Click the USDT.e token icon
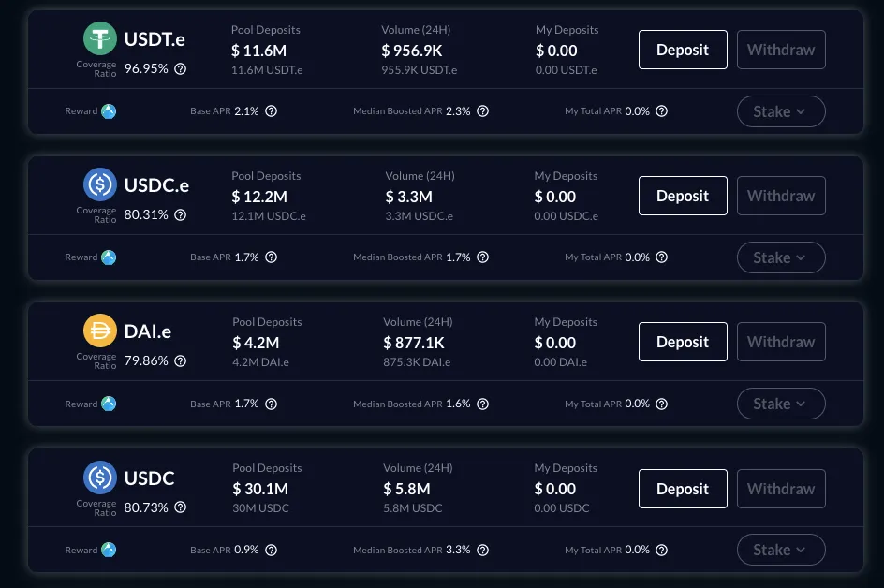Viewport: 884px width, 588px height. pyautogui.click(x=100, y=38)
